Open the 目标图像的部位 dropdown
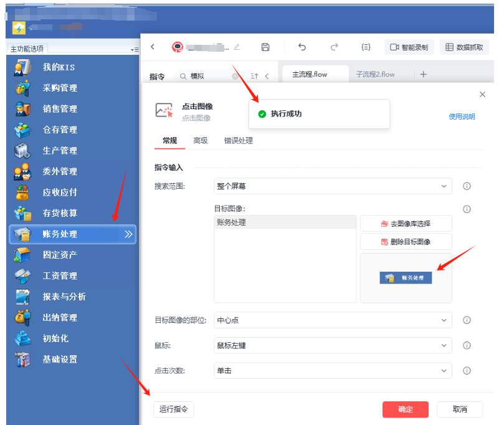 [333, 320]
